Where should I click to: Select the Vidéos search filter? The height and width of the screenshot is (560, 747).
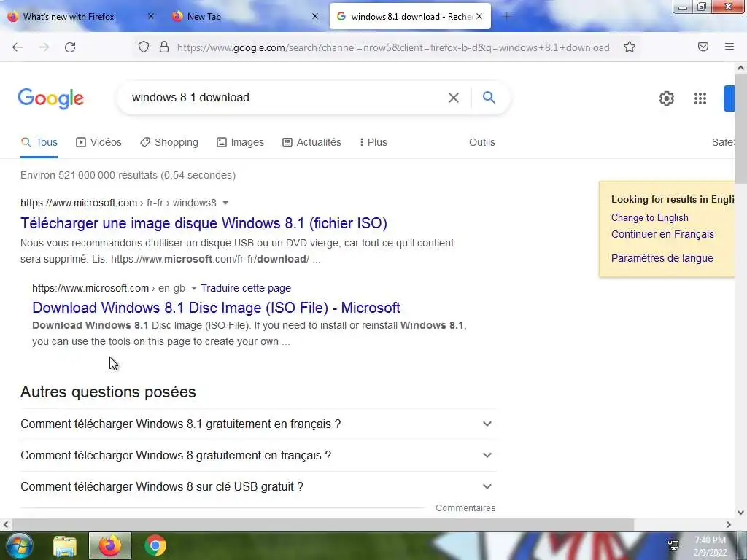coord(98,142)
